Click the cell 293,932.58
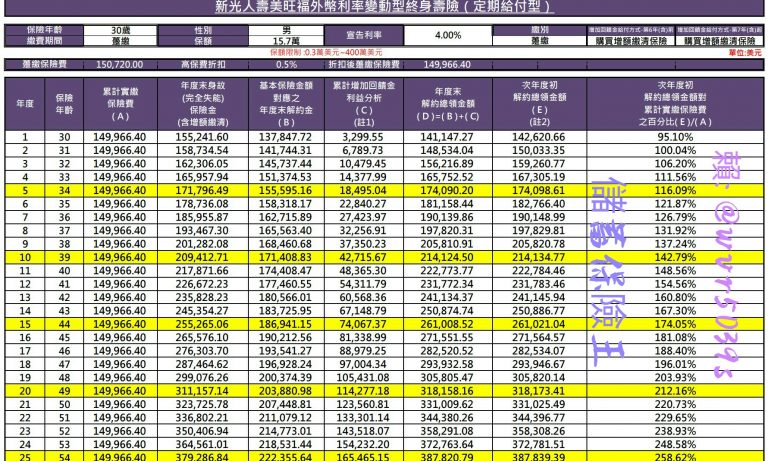 (447, 364)
